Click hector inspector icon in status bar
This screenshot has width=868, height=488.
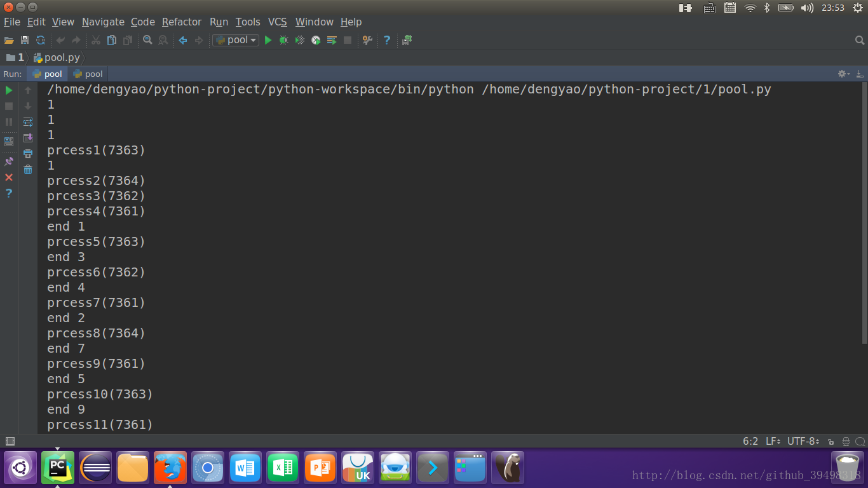(846, 442)
